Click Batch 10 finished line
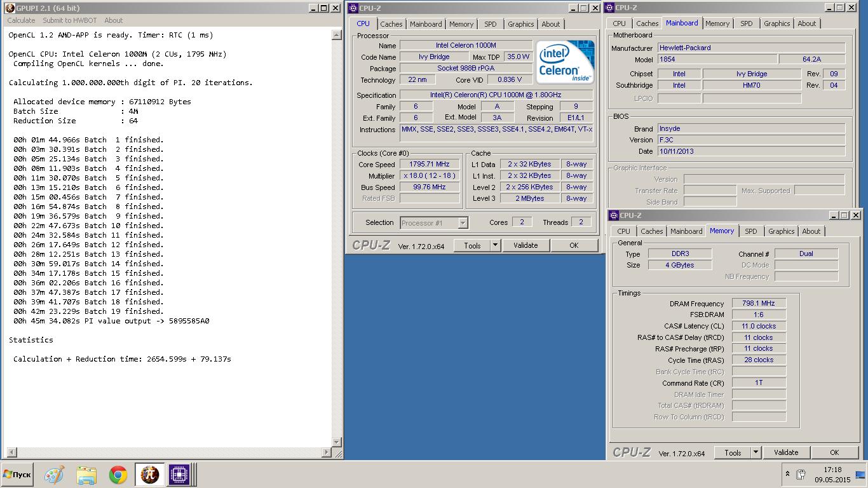Viewport: 868px width, 488px height. (88, 226)
